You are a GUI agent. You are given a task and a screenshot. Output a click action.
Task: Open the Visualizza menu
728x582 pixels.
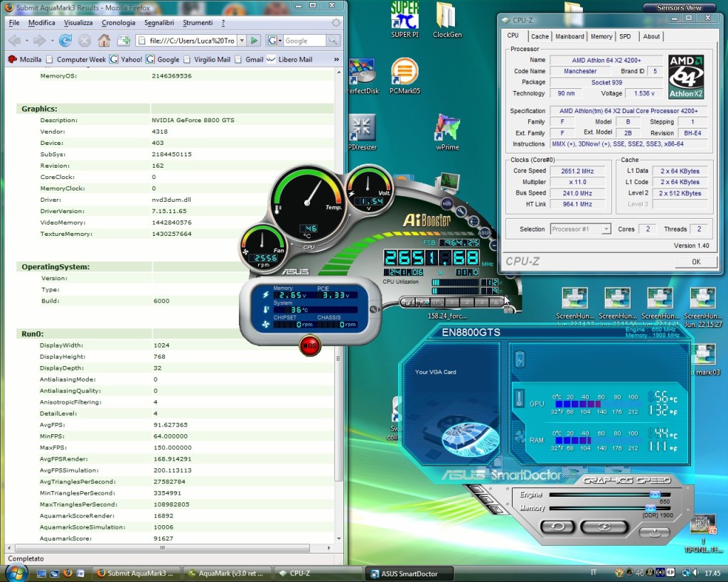[78, 23]
